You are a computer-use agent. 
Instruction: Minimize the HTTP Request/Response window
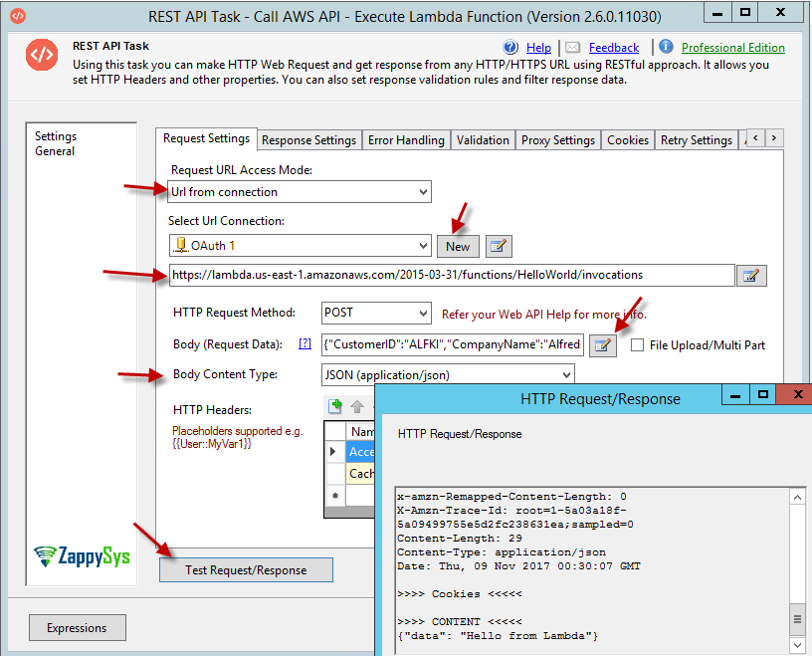[x=735, y=395]
